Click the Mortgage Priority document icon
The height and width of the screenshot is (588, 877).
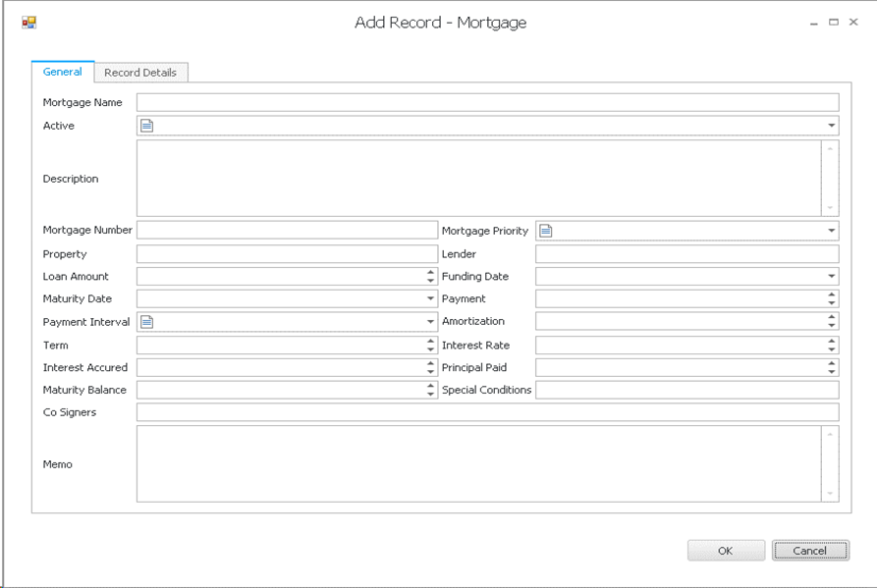click(546, 231)
